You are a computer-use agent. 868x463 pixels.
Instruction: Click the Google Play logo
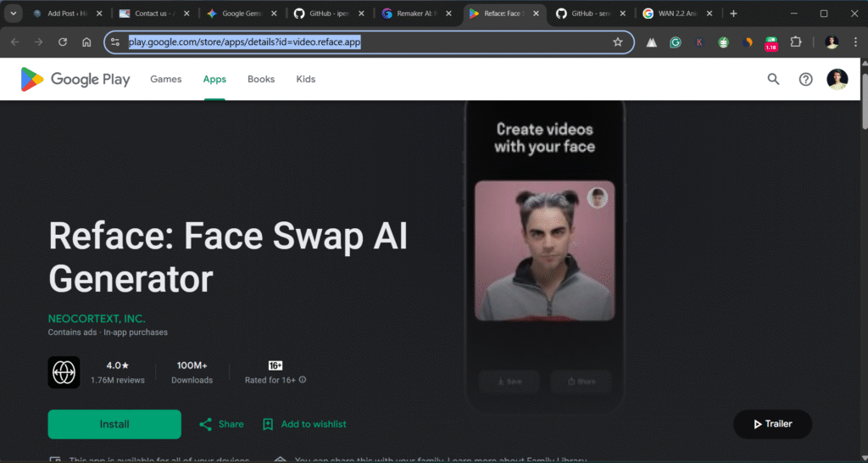click(x=75, y=79)
